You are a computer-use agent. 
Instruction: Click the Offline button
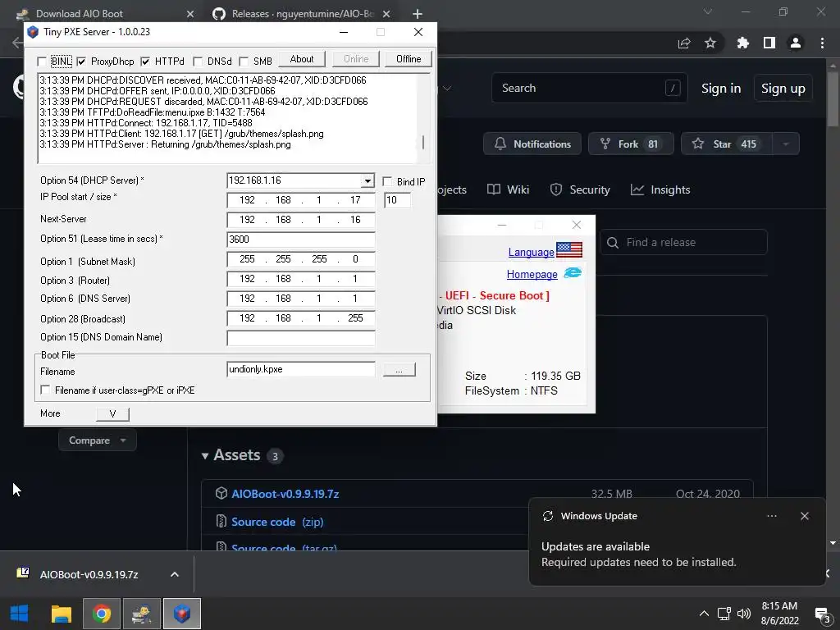(409, 59)
